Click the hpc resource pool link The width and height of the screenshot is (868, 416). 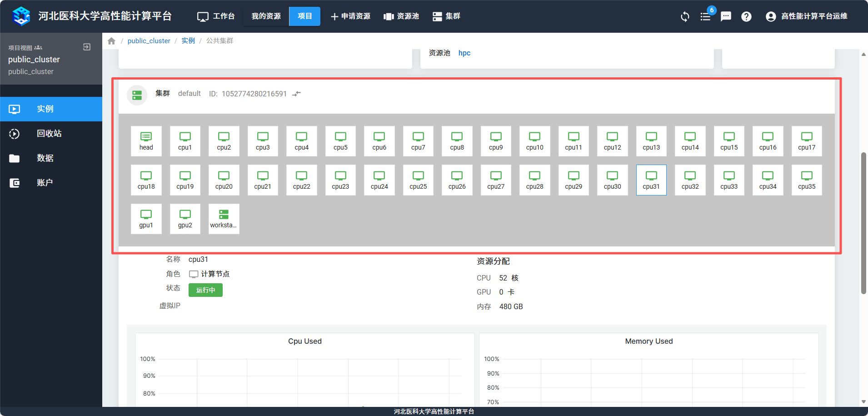click(464, 53)
